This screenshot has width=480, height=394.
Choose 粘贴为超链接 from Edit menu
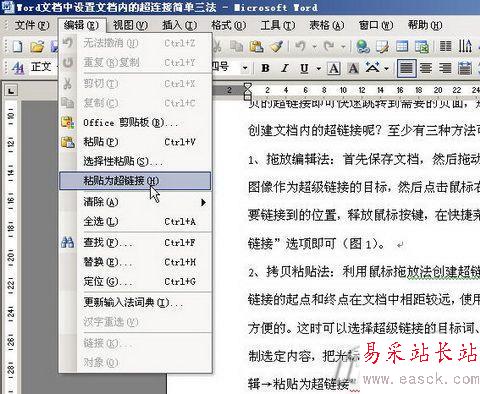[135, 181]
